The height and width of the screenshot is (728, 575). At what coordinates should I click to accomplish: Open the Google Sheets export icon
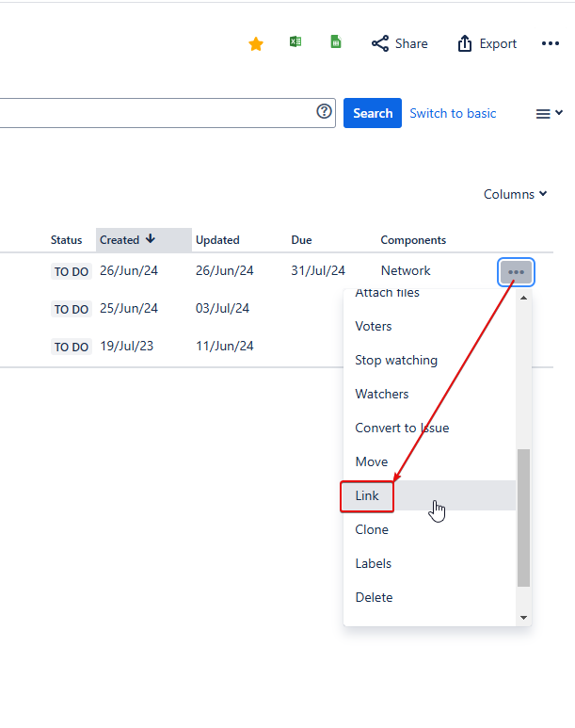(336, 41)
